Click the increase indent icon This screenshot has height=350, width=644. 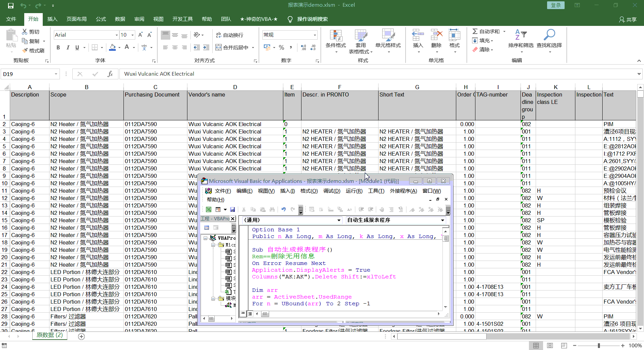(x=206, y=47)
